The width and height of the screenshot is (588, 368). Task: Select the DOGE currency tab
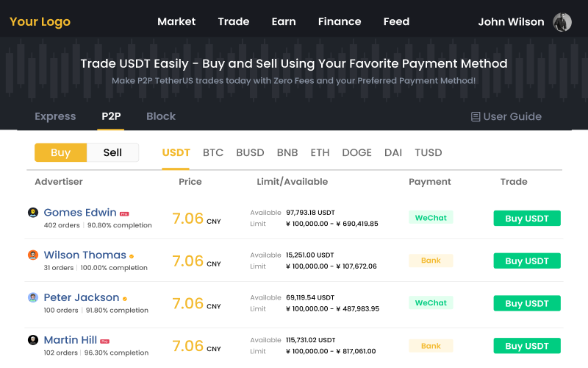point(356,152)
